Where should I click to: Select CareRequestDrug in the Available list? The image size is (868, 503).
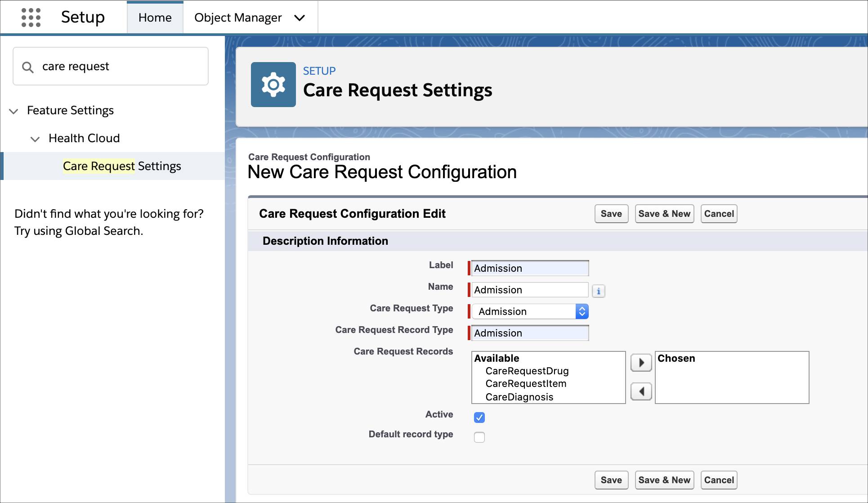[527, 371]
